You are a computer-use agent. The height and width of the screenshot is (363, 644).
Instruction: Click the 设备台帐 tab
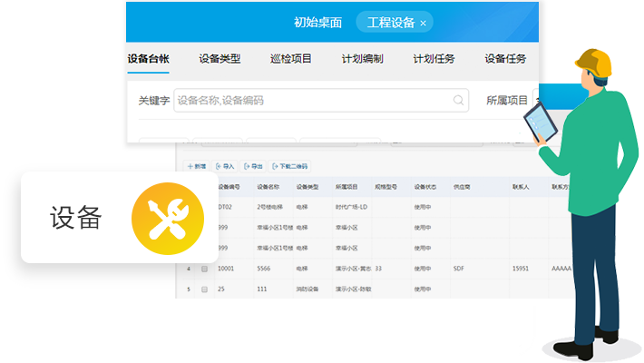[x=149, y=59]
